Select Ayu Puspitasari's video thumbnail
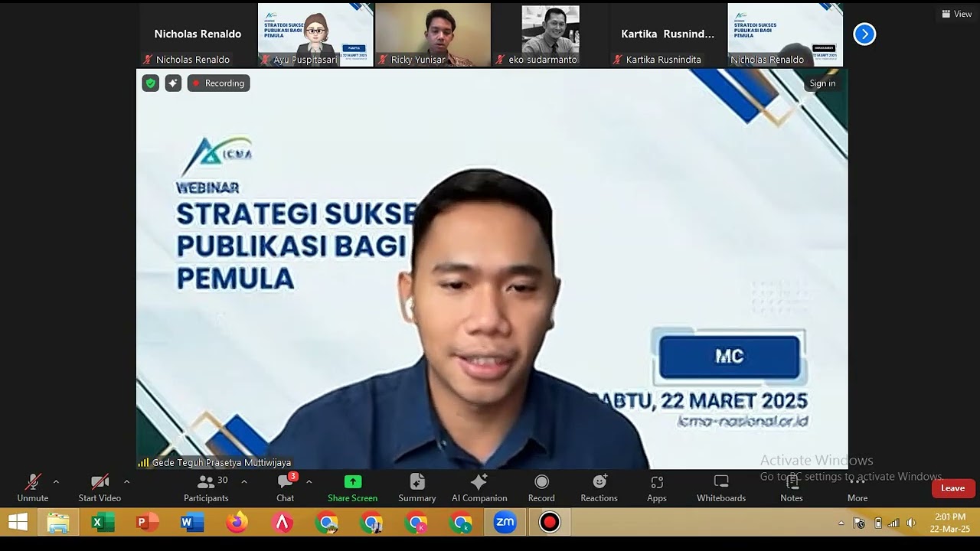This screenshot has height=551, width=980. [x=315, y=34]
